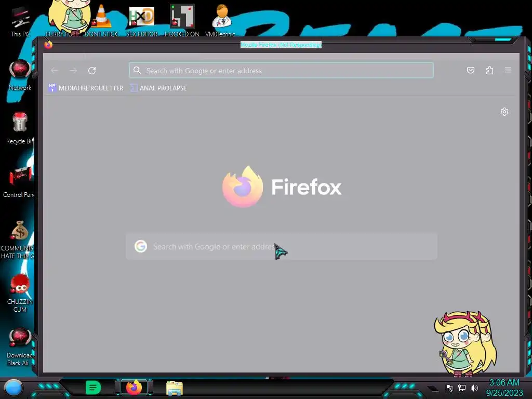Viewport: 532px width, 399px height.
Task: Select the Network desktop icon
Action: tap(20, 75)
